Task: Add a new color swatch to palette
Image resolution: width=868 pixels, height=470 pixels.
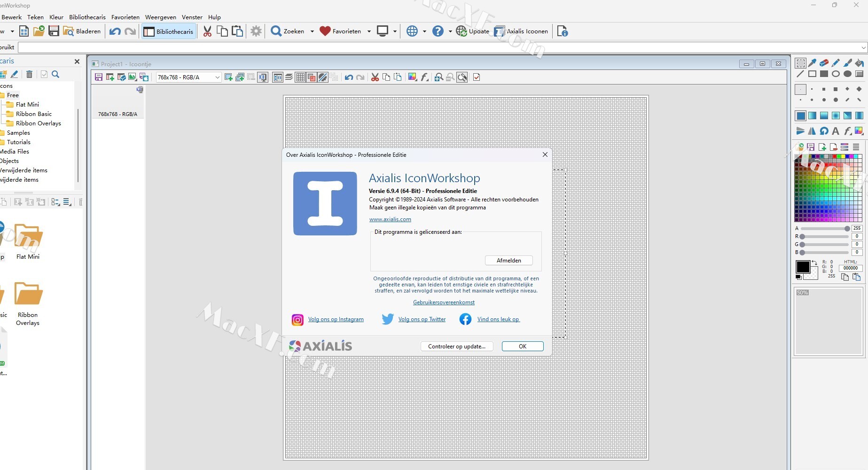Action: pyautogui.click(x=822, y=147)
